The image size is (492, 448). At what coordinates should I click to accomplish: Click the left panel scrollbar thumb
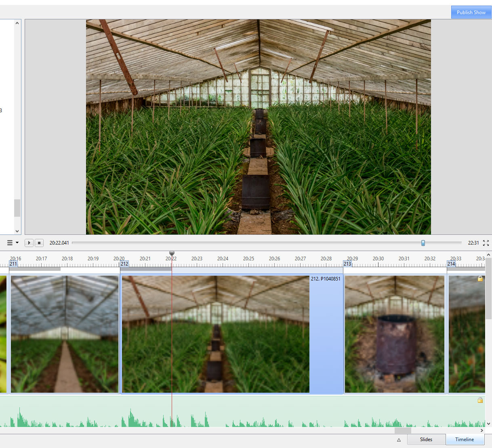pos(17,208)
